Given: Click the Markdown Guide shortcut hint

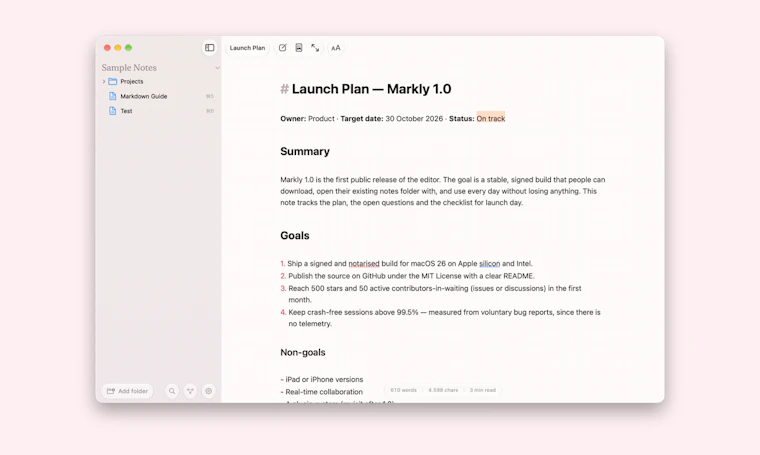Looking at the screenshot, I should (x=210, y=96).
